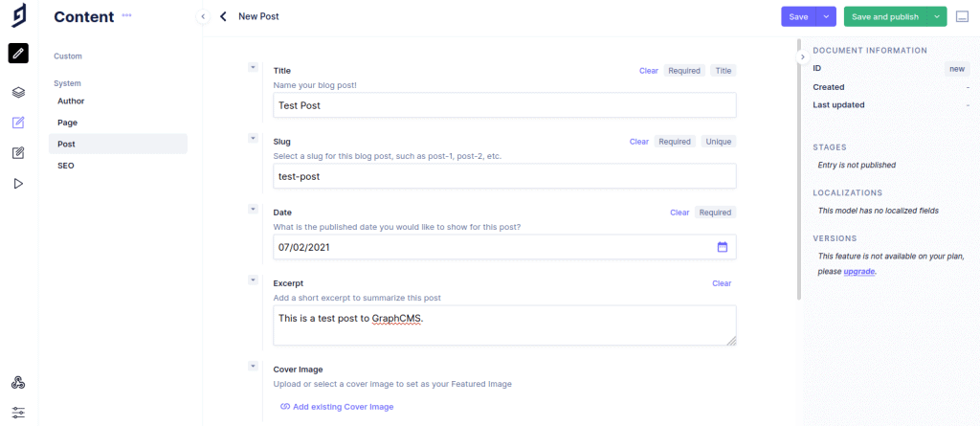The height and width of the screenshot is (426, 980).
Task: Open project settings sliders icon
Action: 18,413
